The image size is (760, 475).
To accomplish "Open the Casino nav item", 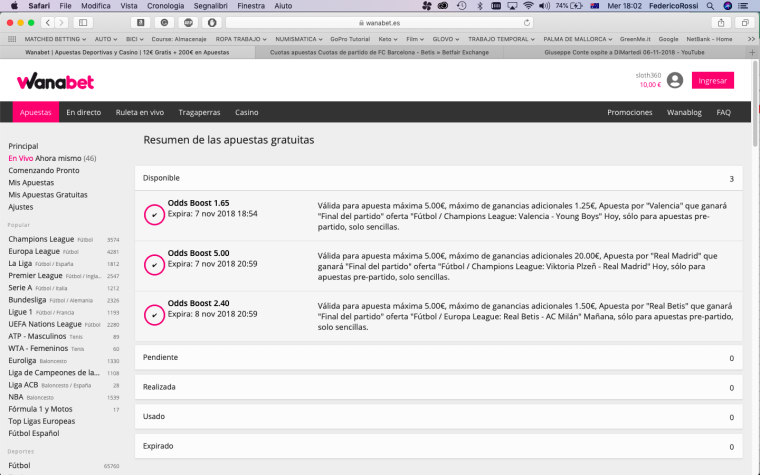I will pyautogui.click(x=247, y=112).
